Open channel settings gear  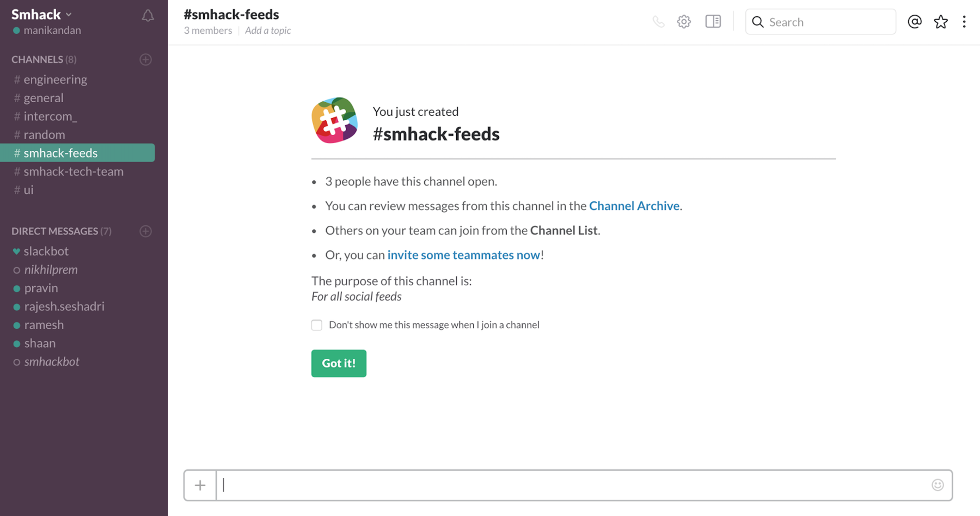point(684,21)
